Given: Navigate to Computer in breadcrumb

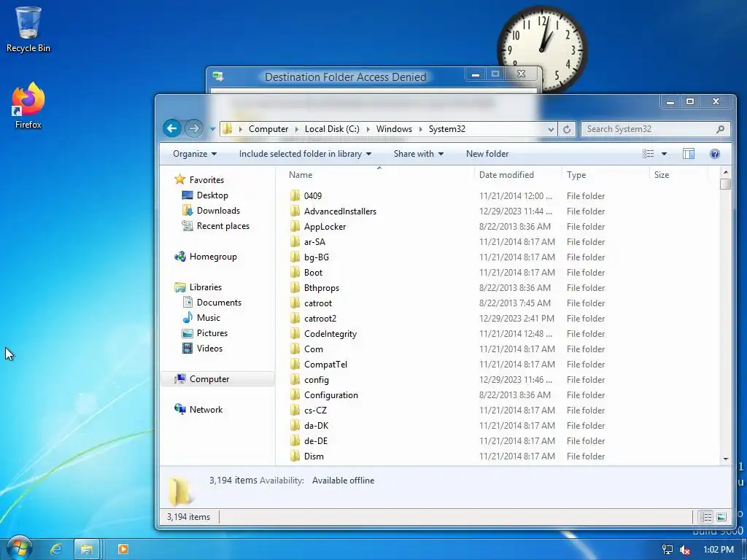Looking at the screenshot, I should point(268,129).
